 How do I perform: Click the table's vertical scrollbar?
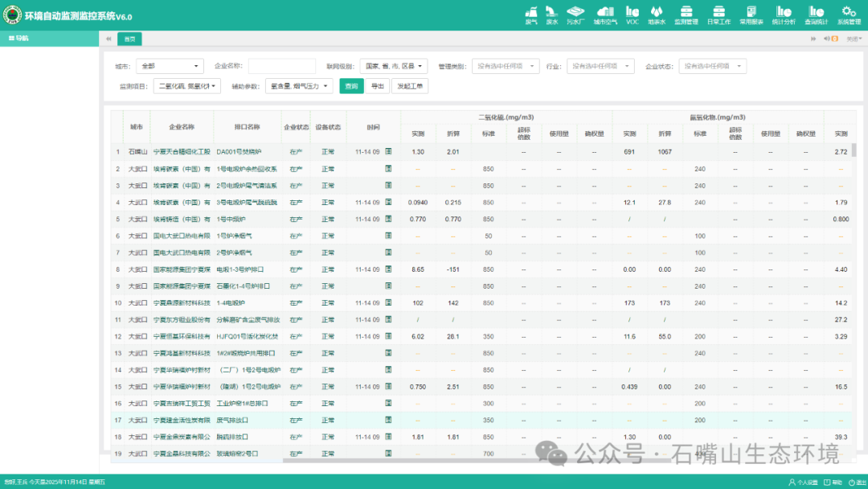tap(854, 151)
